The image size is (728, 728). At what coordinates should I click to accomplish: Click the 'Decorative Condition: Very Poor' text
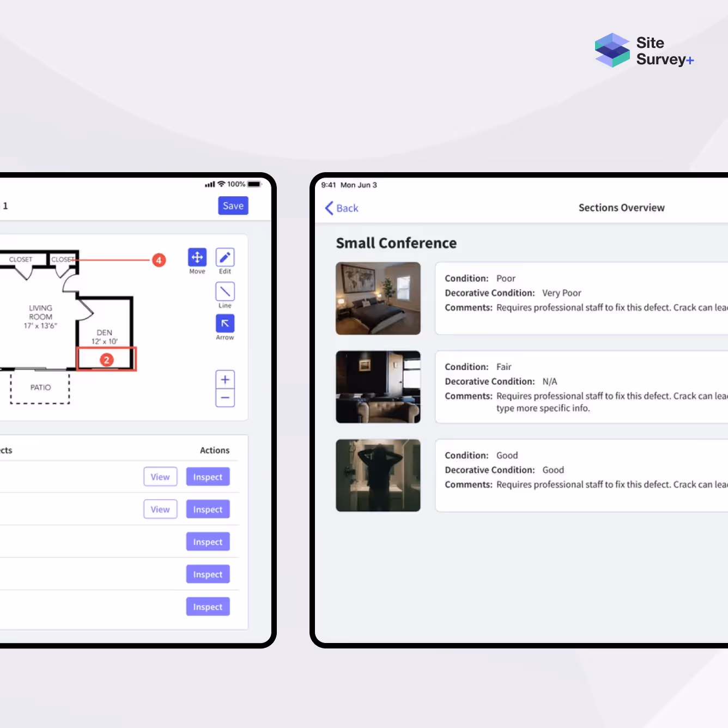[513, 293]
